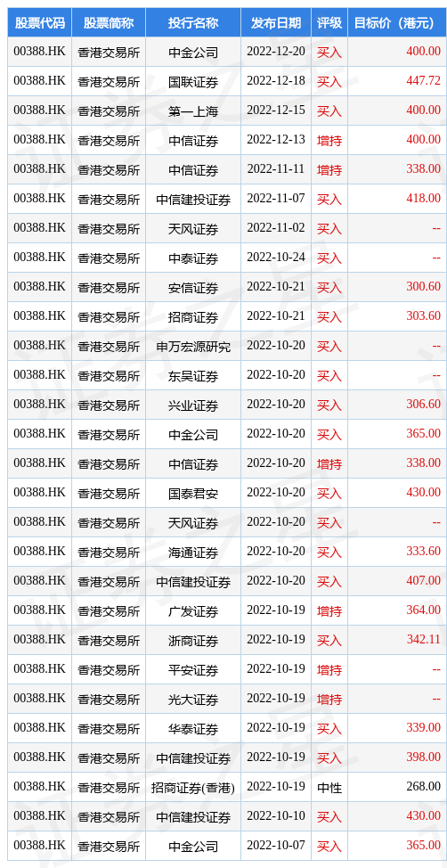Click the 2022-11-11 date cell
Screen dimensions: 447x868
point(276,168)
